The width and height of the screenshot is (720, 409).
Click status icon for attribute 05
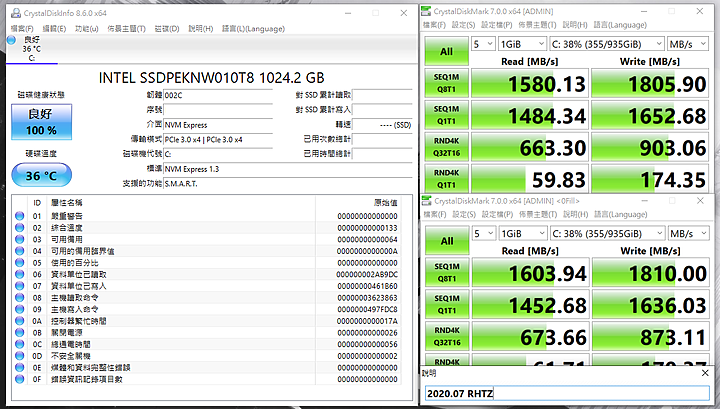click(x=19, y=263)
